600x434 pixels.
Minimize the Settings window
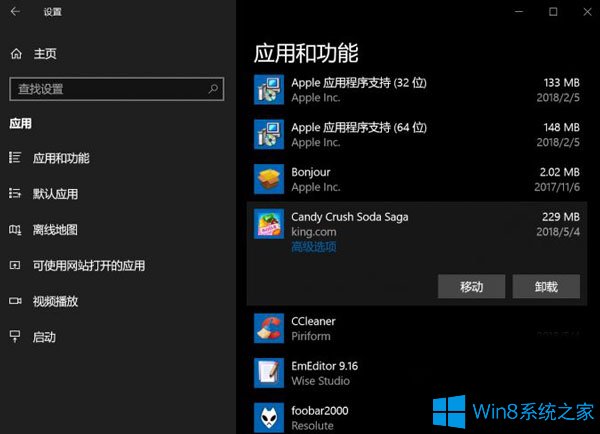(519, 12)
